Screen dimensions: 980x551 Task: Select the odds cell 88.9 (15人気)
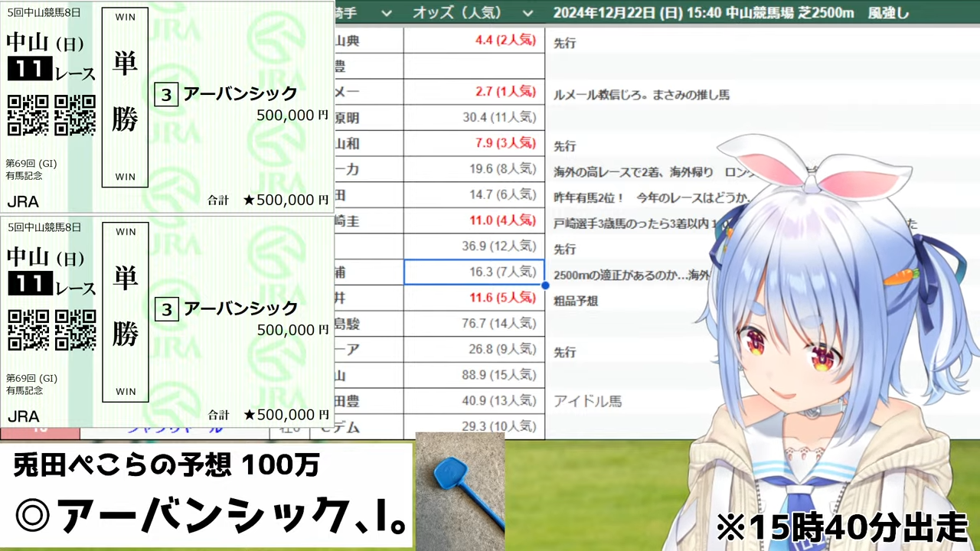(x=474, y=375)
